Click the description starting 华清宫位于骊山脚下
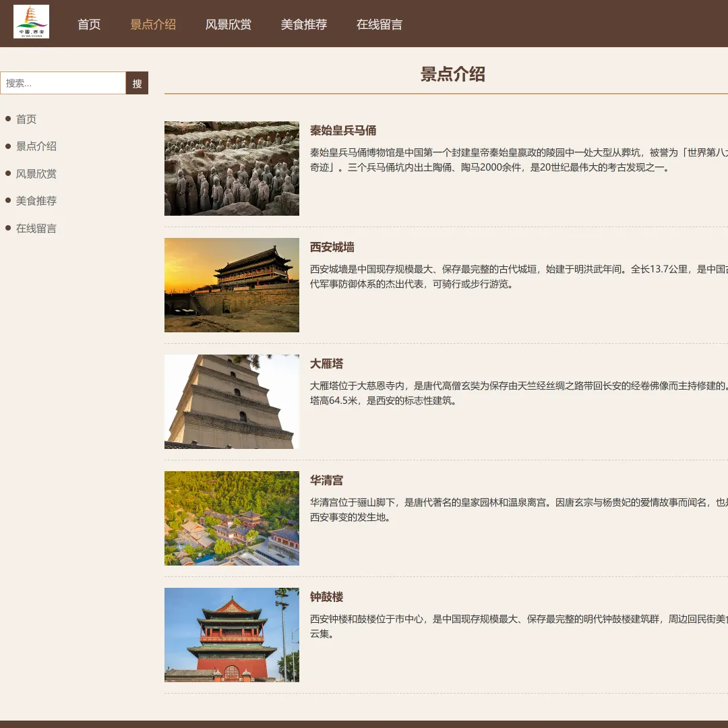Viewport: 728px width, 728px height. (518, 510)
